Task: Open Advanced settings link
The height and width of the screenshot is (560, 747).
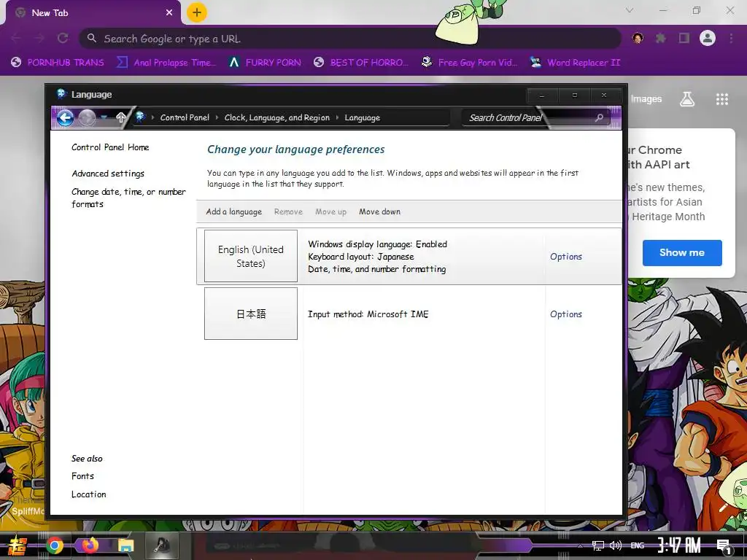Action: pyautogui.click(x=108, y=174)
